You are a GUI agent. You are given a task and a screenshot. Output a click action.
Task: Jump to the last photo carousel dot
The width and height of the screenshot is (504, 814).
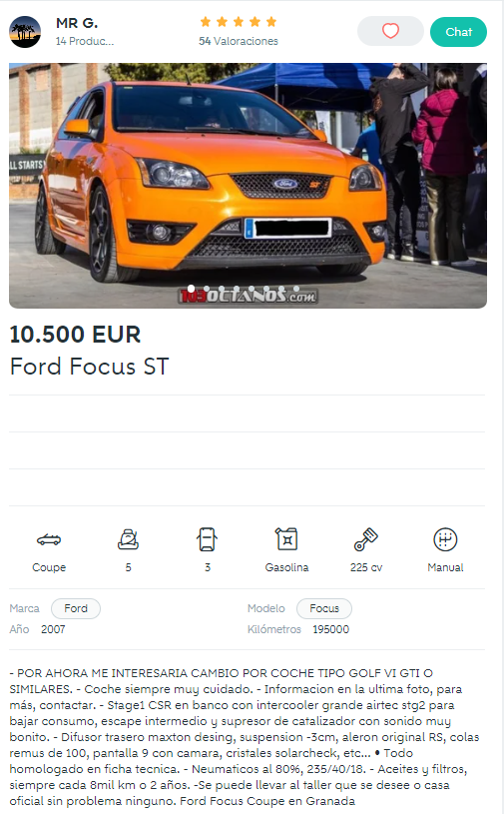[x=296, y=288]
